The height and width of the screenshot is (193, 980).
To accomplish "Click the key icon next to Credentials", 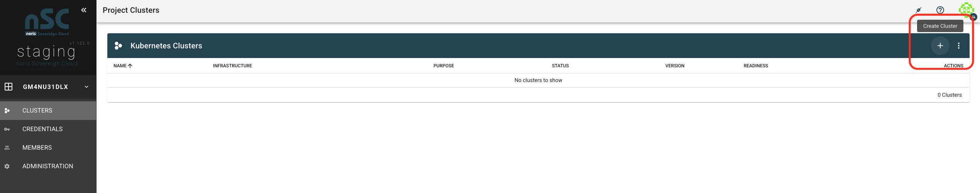I will (7, 129).
